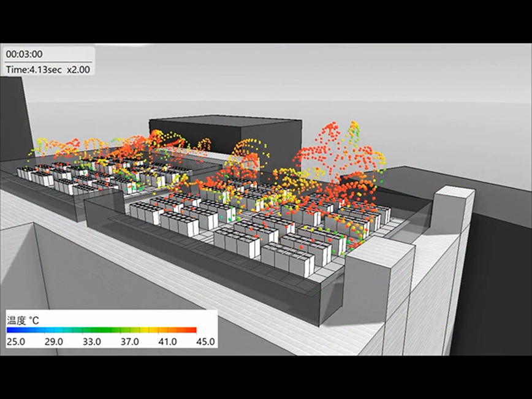Click the 温度 °C legend title

coord(23,321)
